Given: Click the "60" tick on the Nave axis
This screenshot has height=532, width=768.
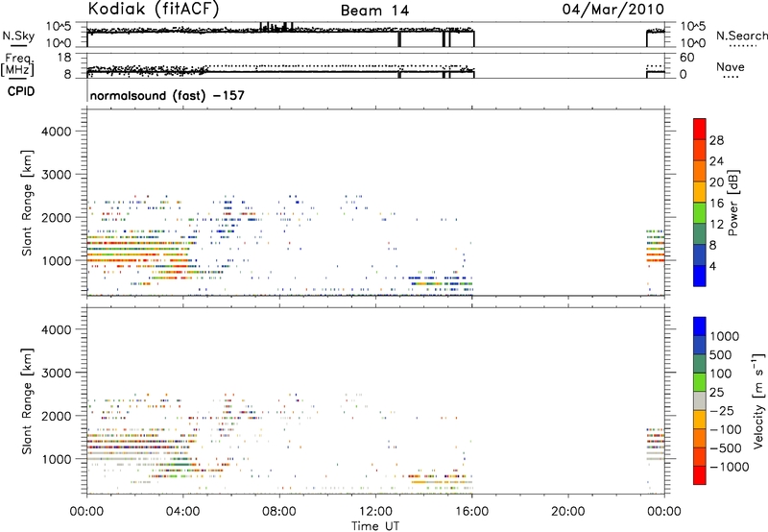Looking at the screenshot, I should click(686, 58).
